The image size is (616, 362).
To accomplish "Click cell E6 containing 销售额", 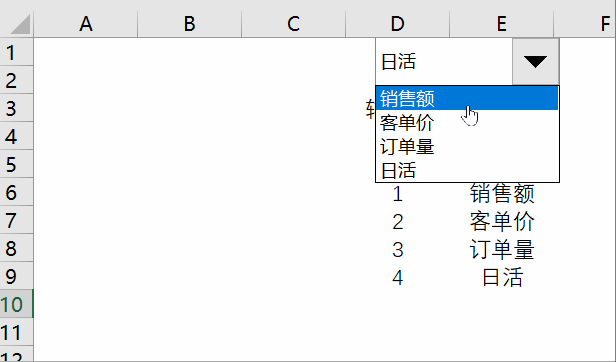I will click(x=501, y=192).
